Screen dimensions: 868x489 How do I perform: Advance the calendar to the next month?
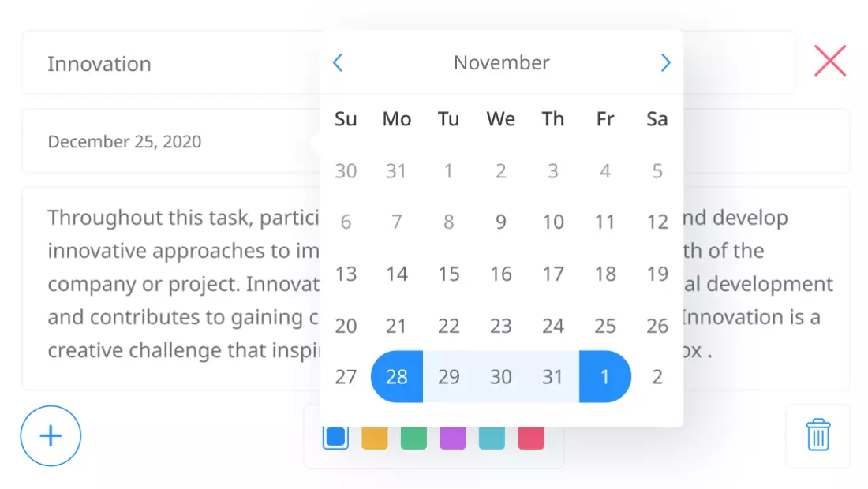(x=666, y=62)
